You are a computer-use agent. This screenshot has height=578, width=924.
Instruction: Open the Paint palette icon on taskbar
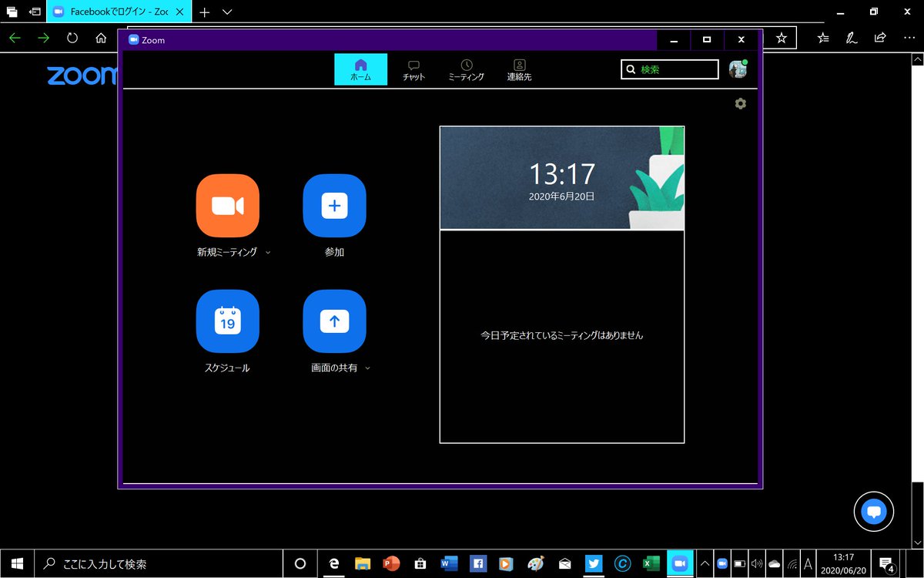coord(536,563)
